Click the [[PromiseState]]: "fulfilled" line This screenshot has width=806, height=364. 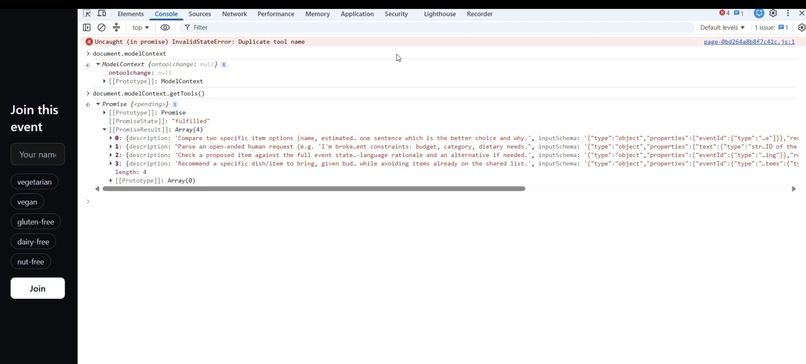pos(159,121)
